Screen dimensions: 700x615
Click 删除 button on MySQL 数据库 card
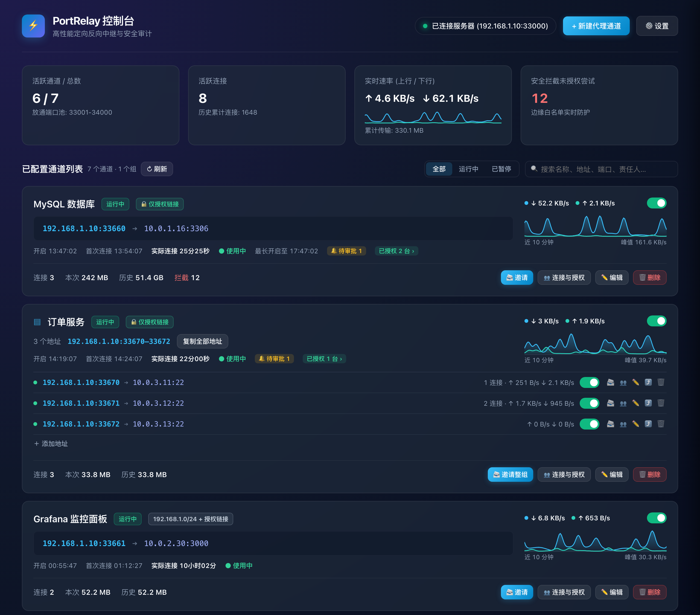[650, 277]
